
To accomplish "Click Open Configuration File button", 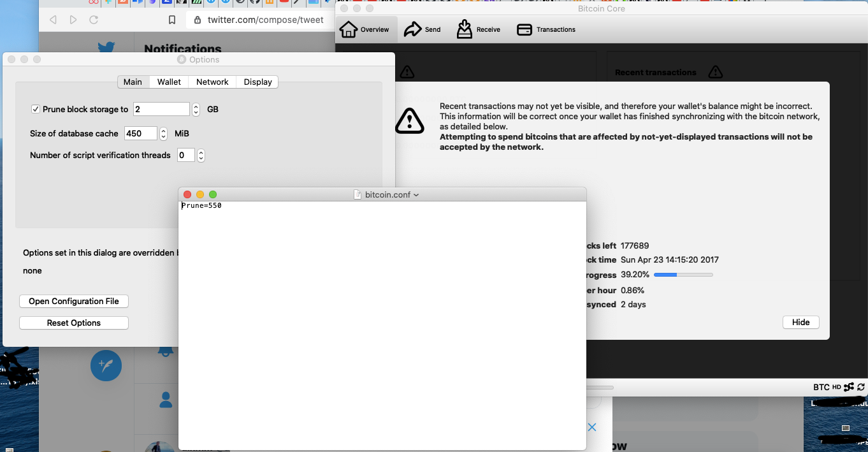I will [x=74, y=301].
